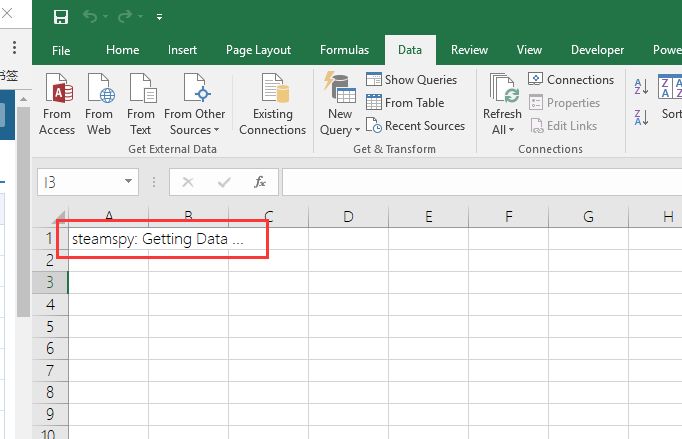682x439 pixels.
Task: Switch to the Developer tab
Action: tap(597, 50)
